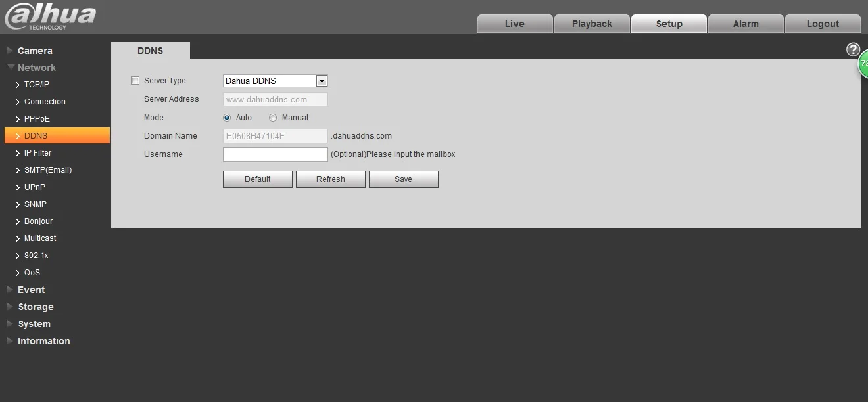Click the Logout tab

pos(823,24)
